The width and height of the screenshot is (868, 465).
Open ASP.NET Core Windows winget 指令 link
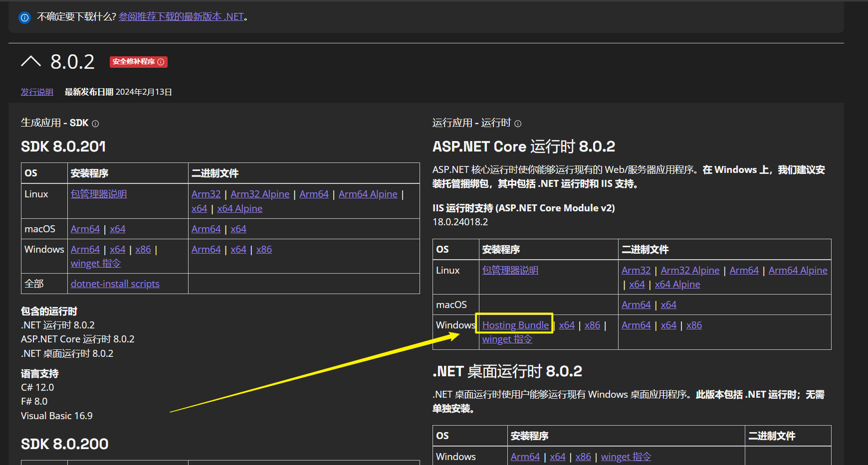coord(507,339)
